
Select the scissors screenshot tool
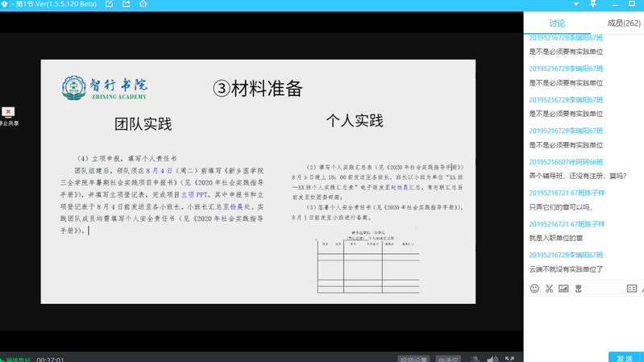(x=549, y=288)
